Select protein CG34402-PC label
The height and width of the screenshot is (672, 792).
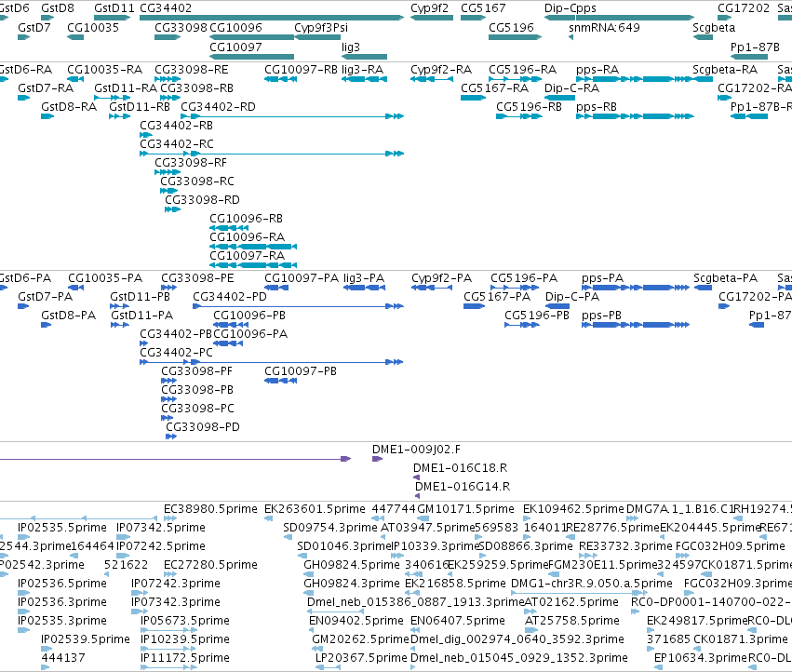click(176, 352)
